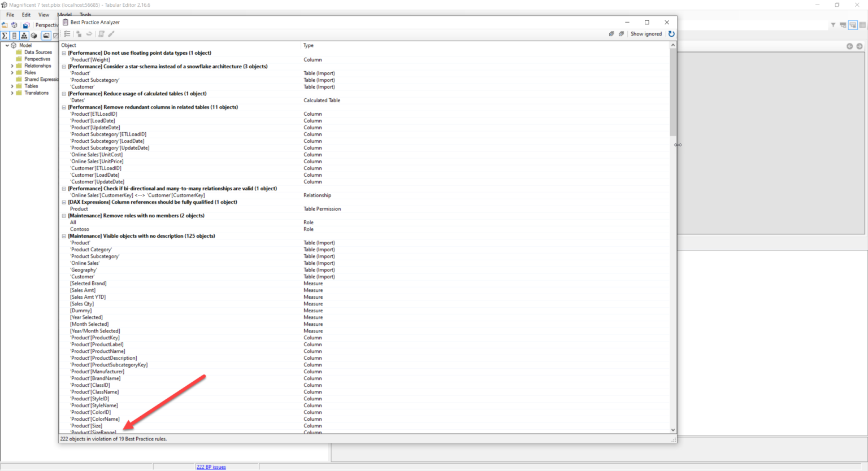Expand the Tables folder in model tree
The height and width of the screenshot is (471, 868).
(x=12, y=86)
